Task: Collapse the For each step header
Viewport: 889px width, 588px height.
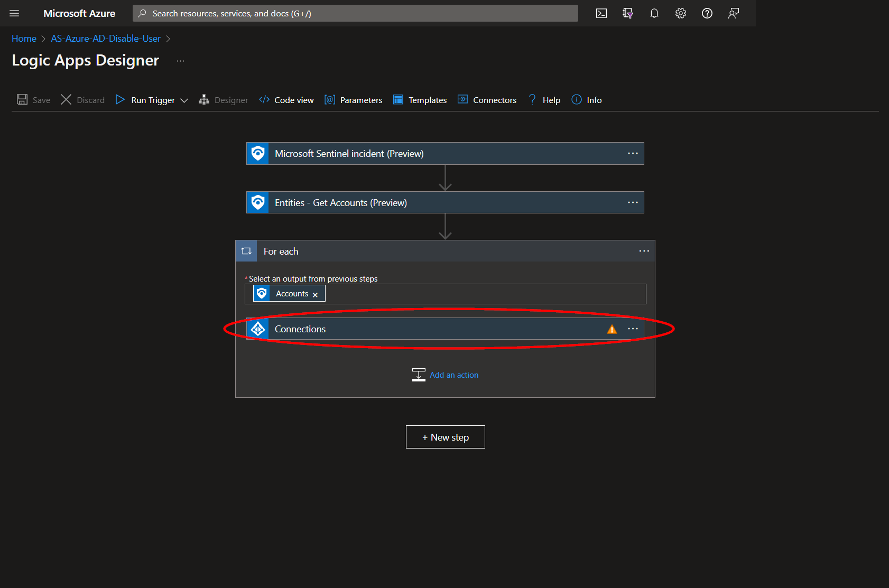Action: coord(445,251)
